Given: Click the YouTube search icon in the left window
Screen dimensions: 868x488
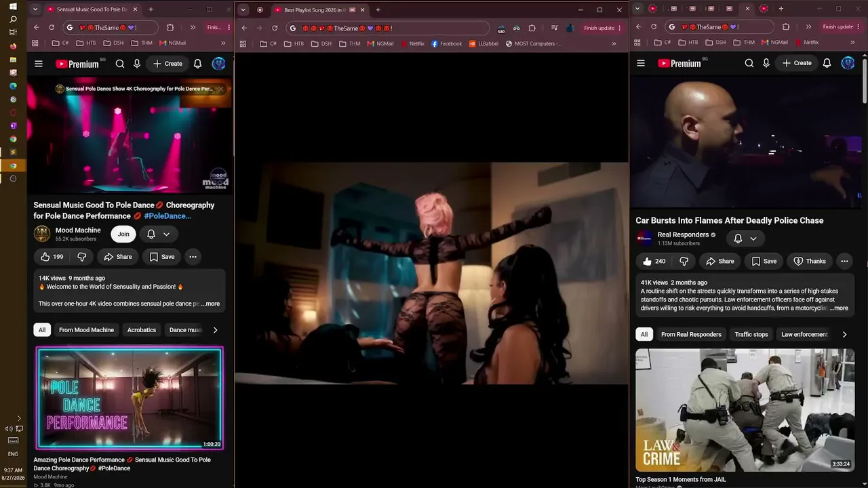Looking at the screenshot, I should [120, 64].
